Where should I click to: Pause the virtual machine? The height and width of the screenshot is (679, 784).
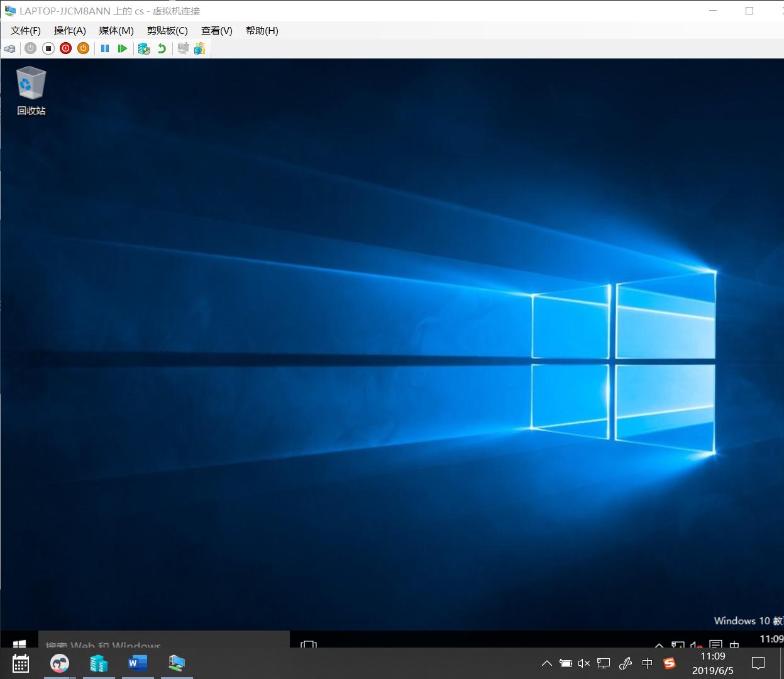(105, 48)
